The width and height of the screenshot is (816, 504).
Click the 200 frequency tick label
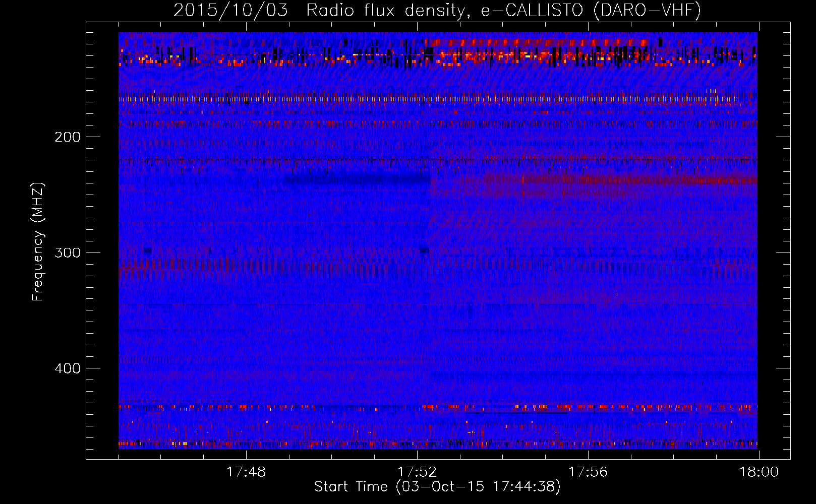click(x=68, y=137)
